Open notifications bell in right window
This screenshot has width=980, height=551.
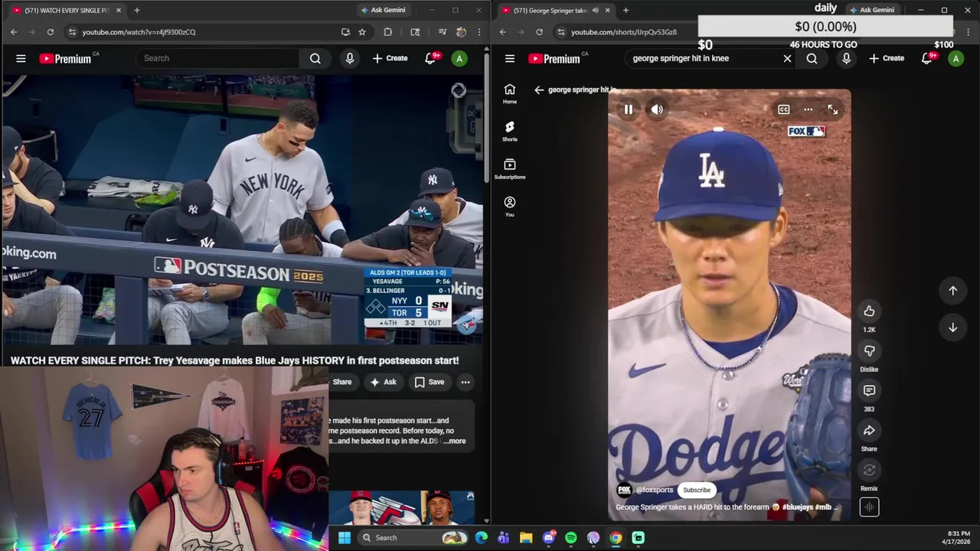(x=927, y=58)
